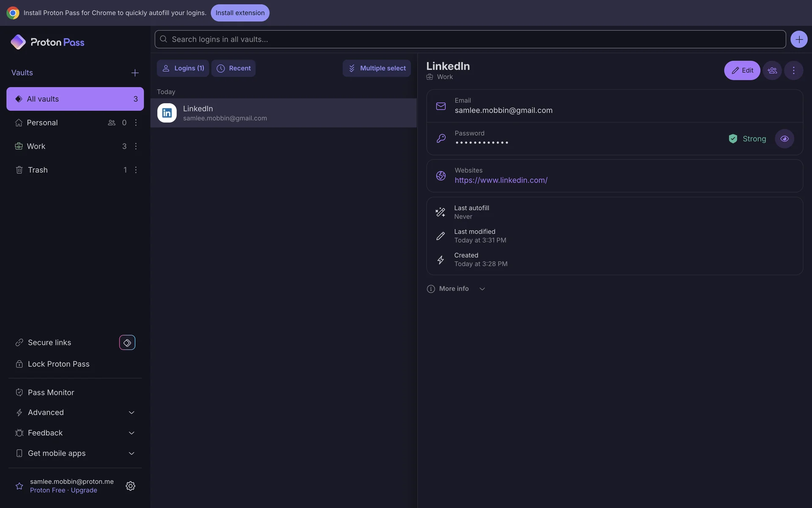Open the linkedin.com website link

pos(501,180)
